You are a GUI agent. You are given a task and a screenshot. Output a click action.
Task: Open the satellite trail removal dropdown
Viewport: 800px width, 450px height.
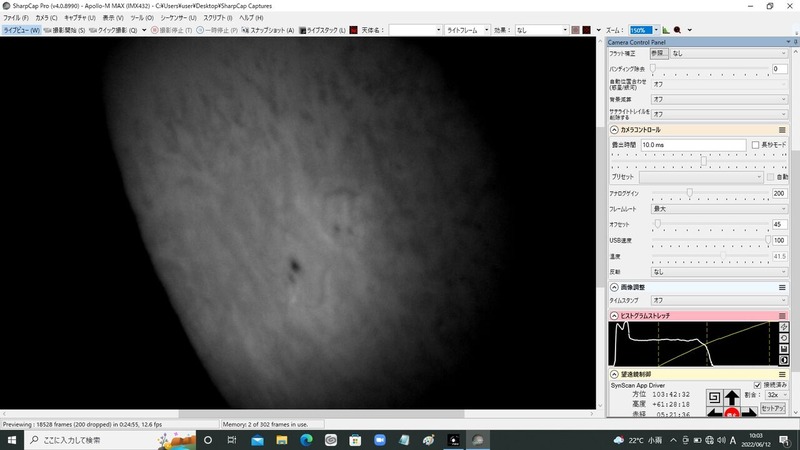[x=719, y=114]
